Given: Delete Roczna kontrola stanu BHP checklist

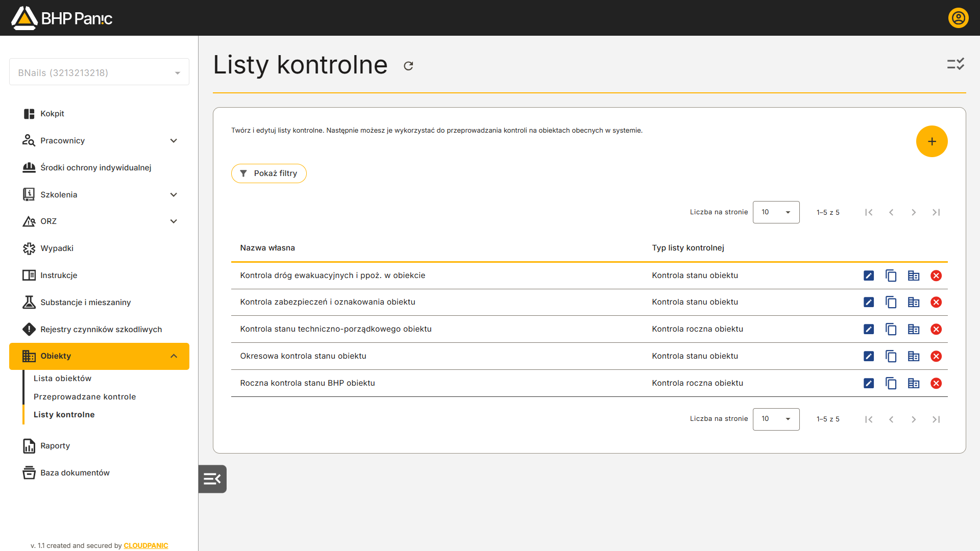Looking at the screenshot, I should (936, 383).
